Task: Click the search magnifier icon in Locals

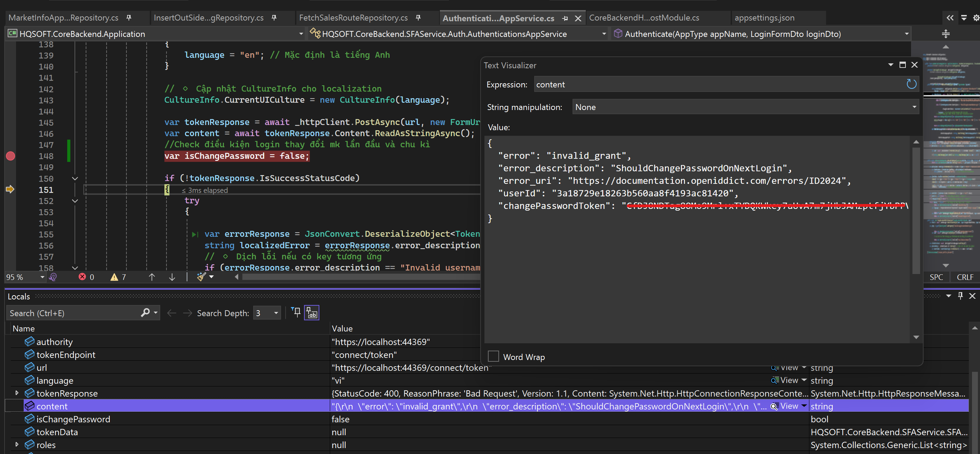Action: tap(145, 313)
